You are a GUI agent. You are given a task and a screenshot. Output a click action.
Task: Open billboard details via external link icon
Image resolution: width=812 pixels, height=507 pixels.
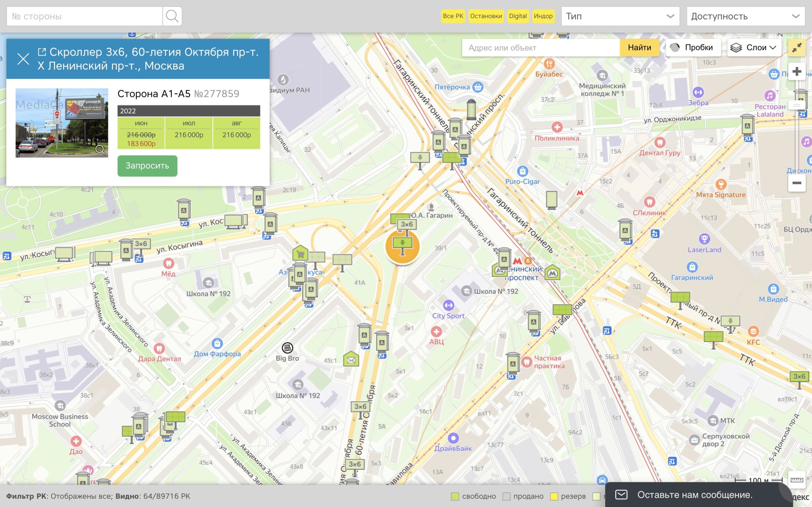point(42,52)
